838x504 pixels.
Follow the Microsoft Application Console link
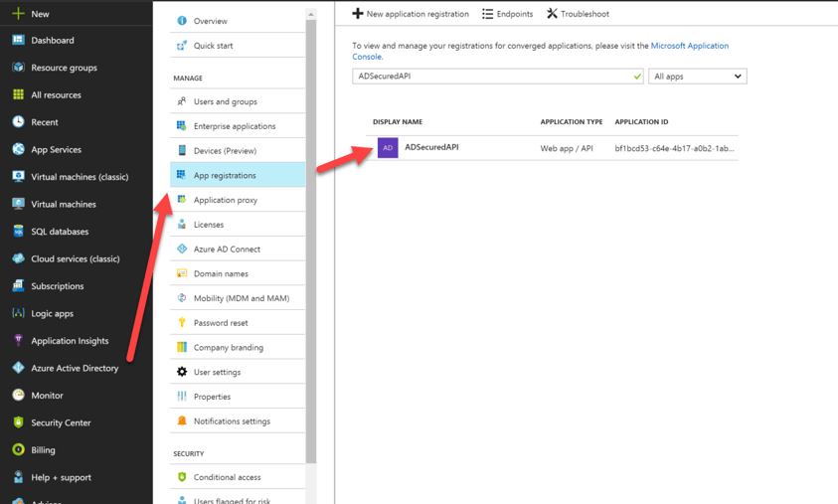[x=690, y=46]
